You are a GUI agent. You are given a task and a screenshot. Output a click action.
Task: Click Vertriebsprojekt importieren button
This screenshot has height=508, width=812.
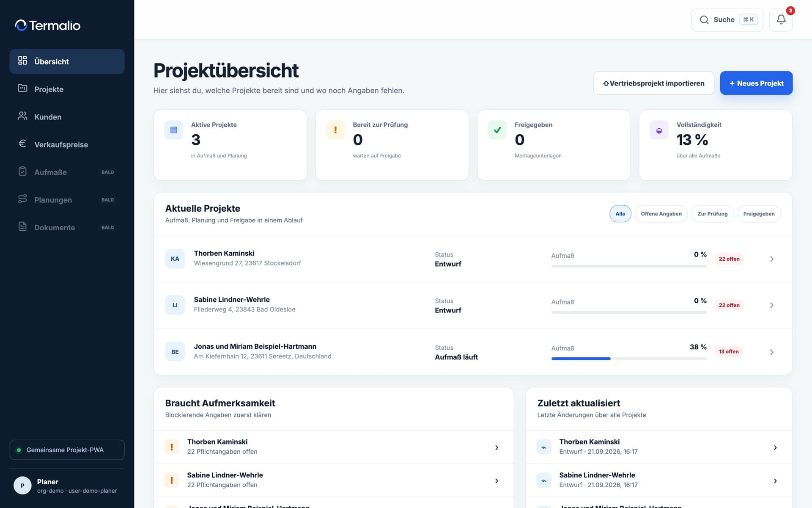click(653, 83)
